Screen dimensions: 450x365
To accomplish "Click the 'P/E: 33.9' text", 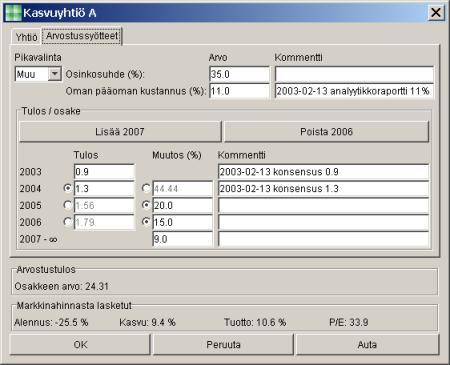I will pyautogui.click(x=349, y=322).
